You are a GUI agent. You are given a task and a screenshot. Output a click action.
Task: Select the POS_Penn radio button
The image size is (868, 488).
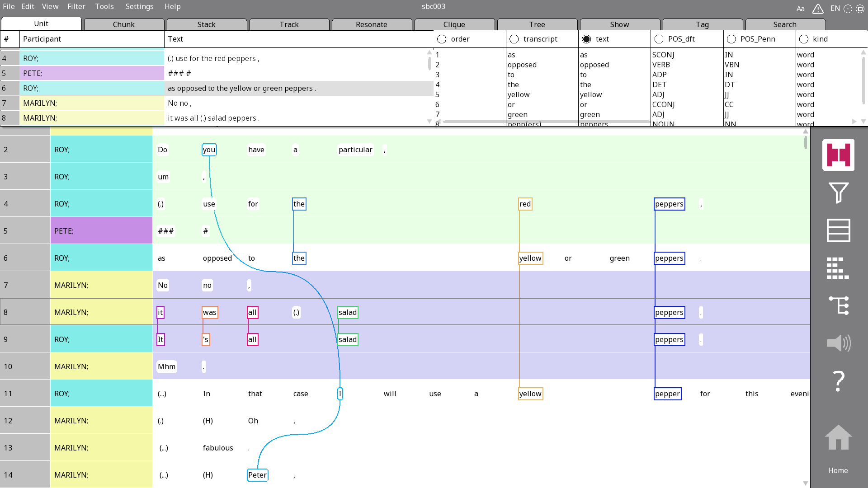click(731, 39)
